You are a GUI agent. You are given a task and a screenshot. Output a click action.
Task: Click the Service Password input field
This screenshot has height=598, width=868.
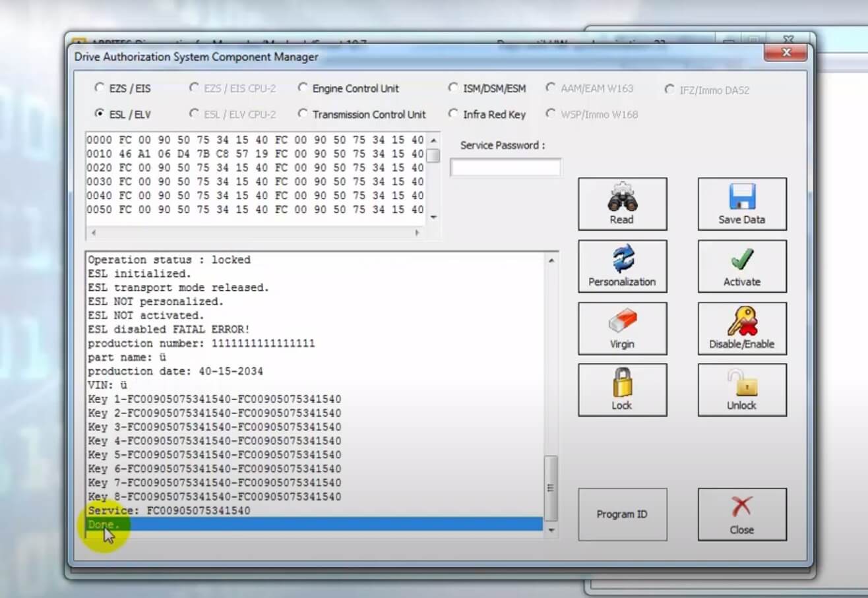point(505,167)
